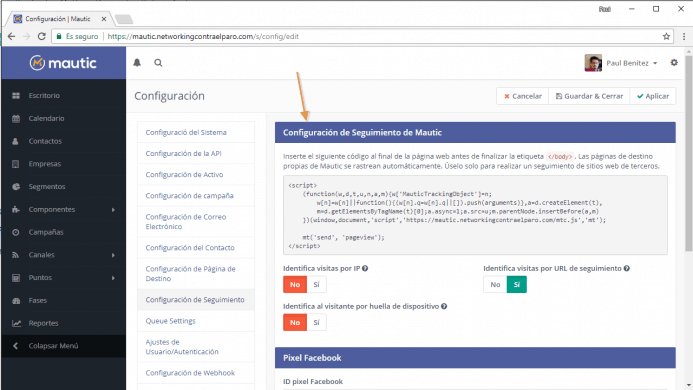Image resolution: width=693 pixels, height=390 pixels.
Task: Set URL de seguimiento to No
Action: 495,285
